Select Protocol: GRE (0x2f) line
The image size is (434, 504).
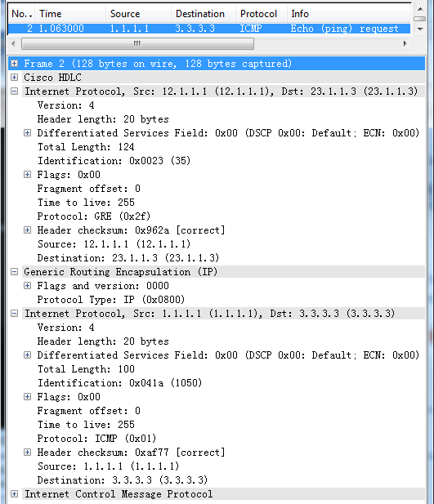coord(94,216)
